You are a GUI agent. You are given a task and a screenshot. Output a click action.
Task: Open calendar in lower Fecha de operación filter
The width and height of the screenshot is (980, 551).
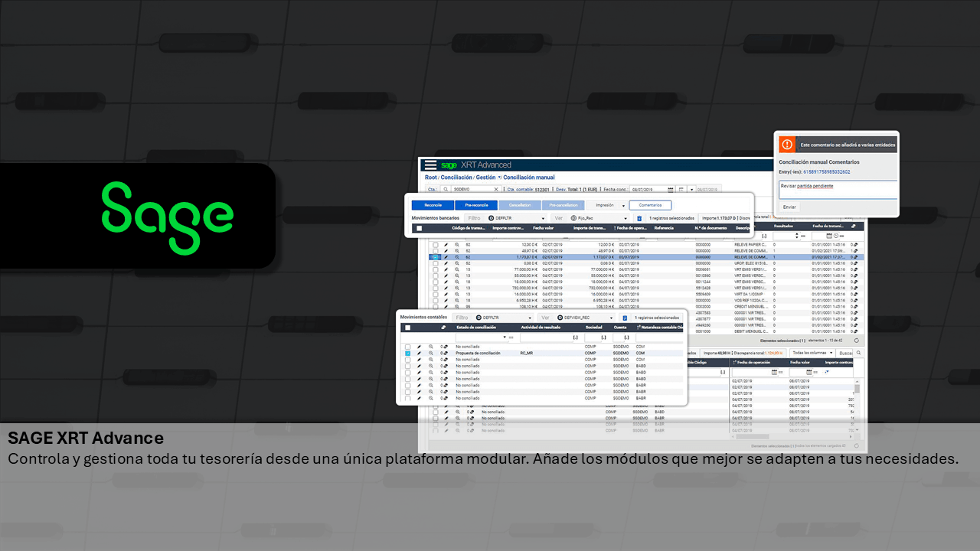click(774, 372)
